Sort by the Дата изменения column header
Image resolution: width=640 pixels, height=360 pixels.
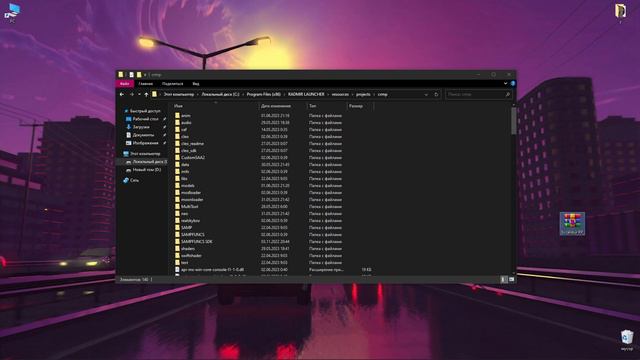coord(276,106)
